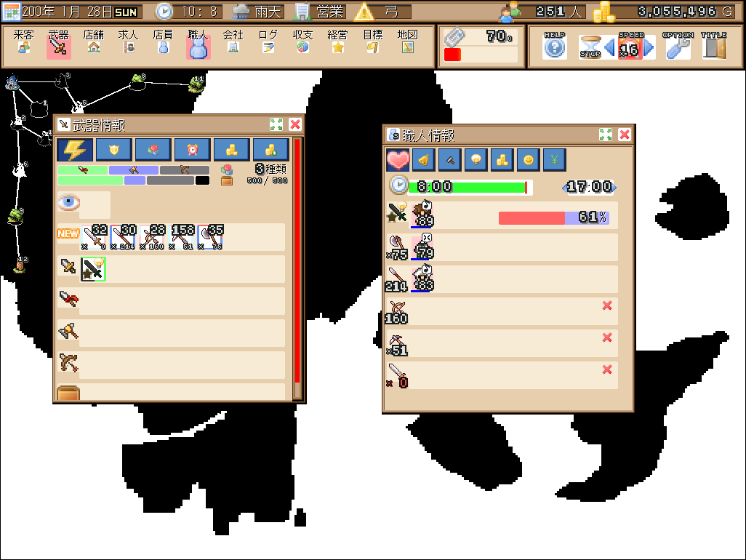Viewport: 746px width, 560px height.
Task: Expand the 武器情報 window
Action: pos(276,124)
